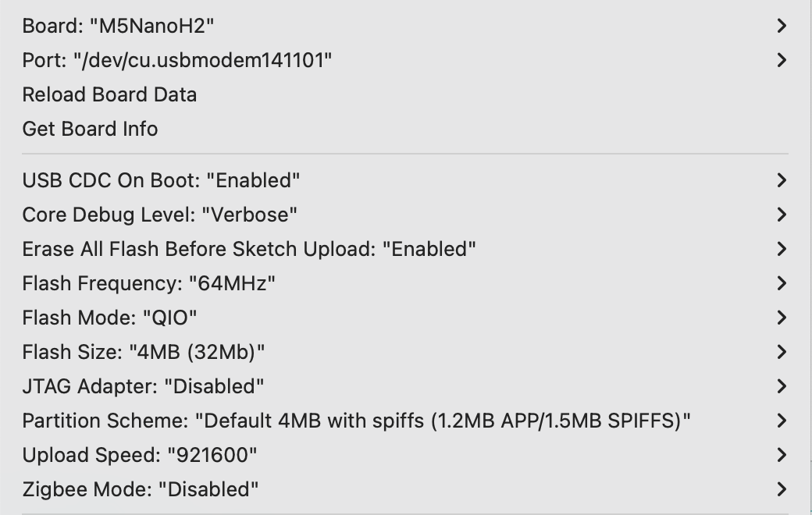
Task: Expand the chevron arrow beside Board
Action: click(x=782, y=26)
